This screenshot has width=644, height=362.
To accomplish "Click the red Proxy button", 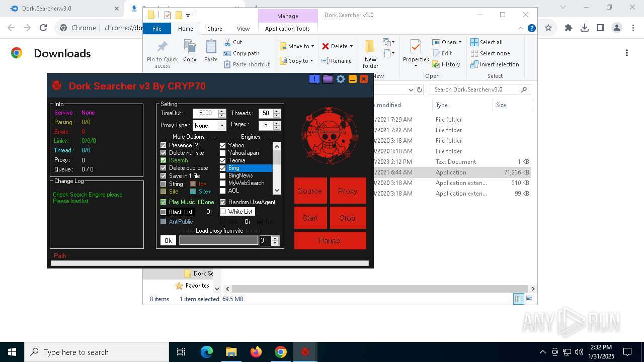I will point(348,191).
